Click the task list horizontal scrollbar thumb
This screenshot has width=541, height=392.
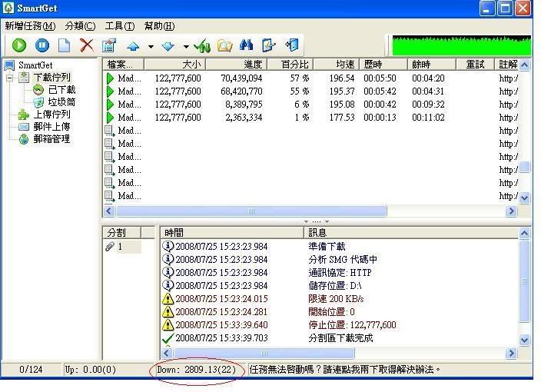pyautogui.click(x=251, y=211)
